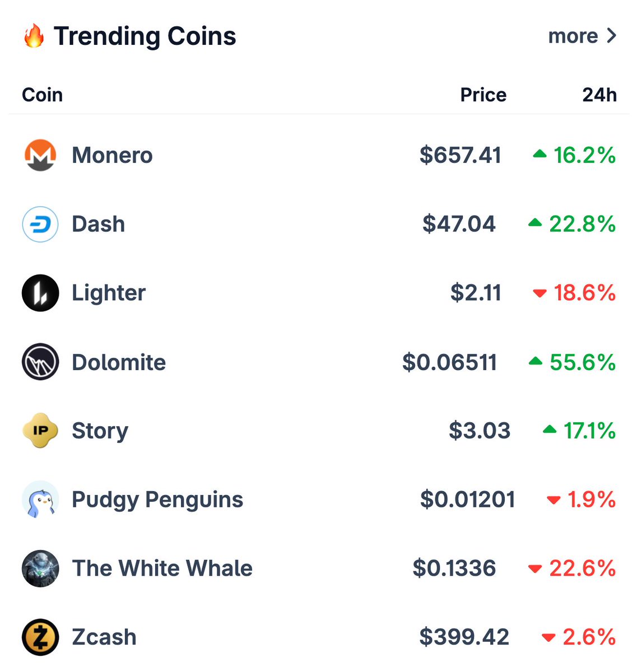The height and width of the screenshot is (672, 637).
Task: Sort by the Price column header
Action: (483, 95)
